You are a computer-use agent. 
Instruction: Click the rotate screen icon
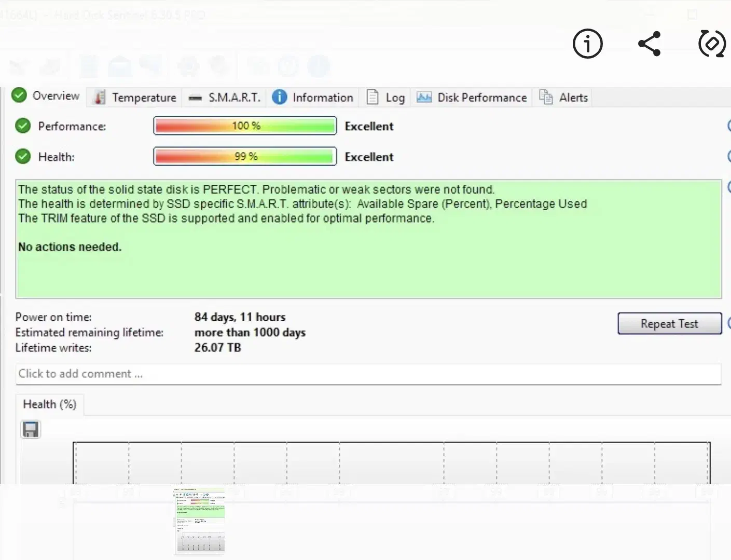point(711,44)
